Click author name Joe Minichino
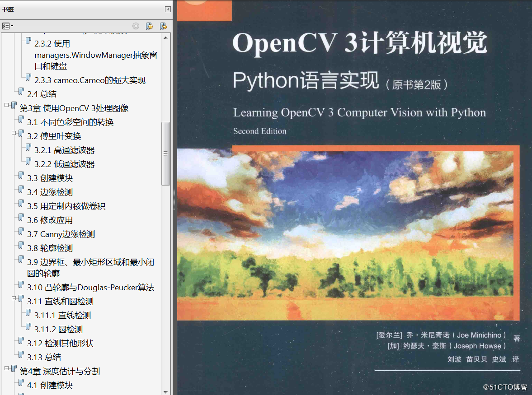 pos(479,335)
